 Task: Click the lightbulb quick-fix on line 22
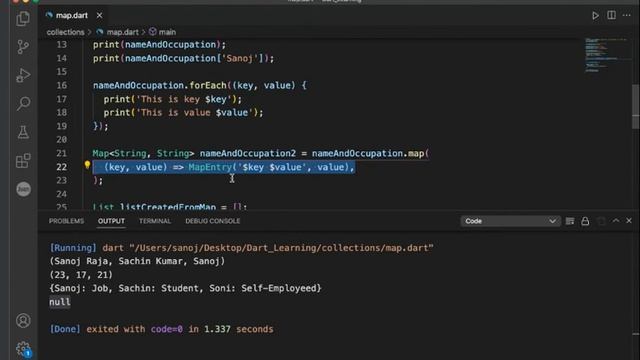click(x=87, y=165)
